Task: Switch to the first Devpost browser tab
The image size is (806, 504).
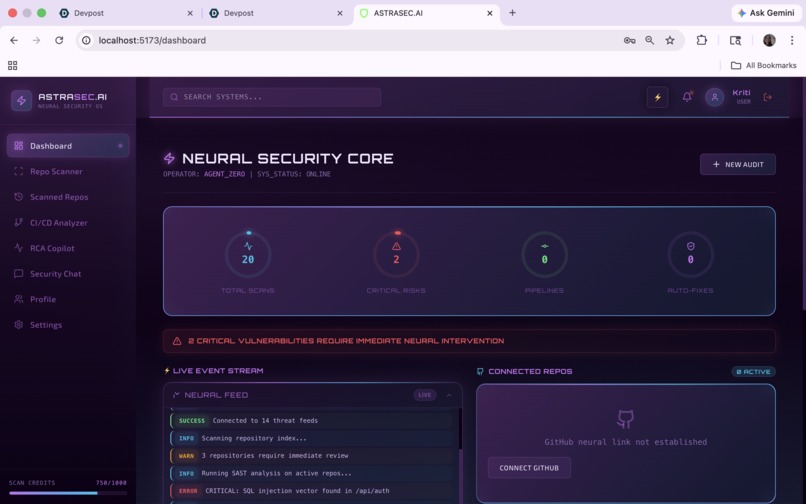Action: [125, 13]
